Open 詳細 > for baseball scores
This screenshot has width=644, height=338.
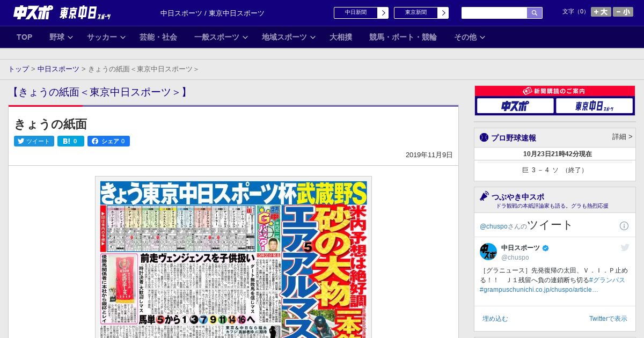[623, 137]
